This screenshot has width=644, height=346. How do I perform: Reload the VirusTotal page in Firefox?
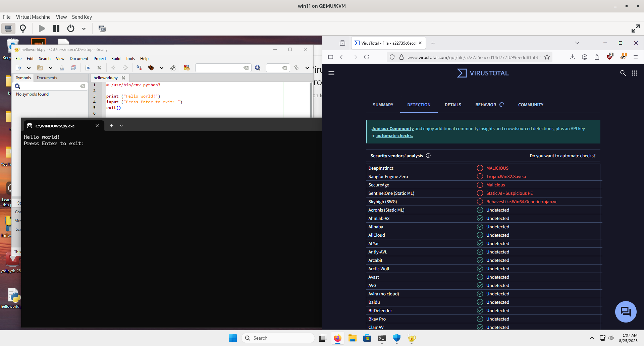[367, 57]
